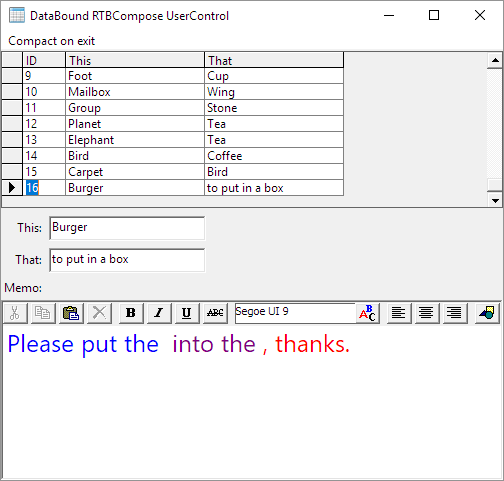The image size is (504, 481).
Task: Click the highlighted ID cell '16'
Action: (x=44, y=188)
